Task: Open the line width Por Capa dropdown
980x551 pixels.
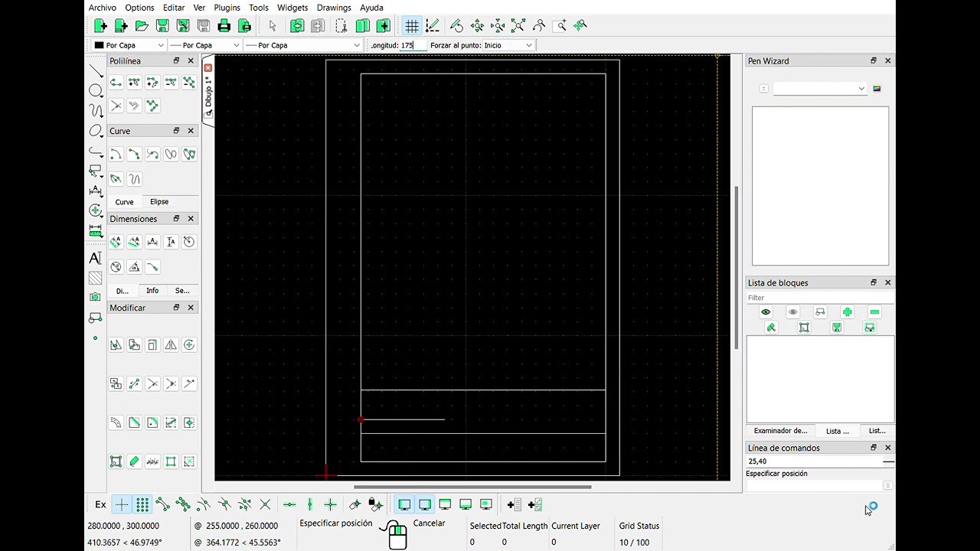Action: [x=204, y=45]
